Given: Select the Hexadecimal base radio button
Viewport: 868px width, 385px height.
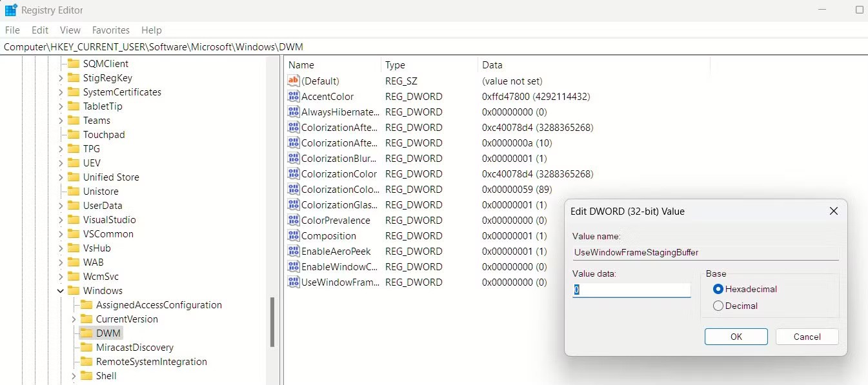Looking at the screenshot, I should pyautogui.click(x=718, y=290).
